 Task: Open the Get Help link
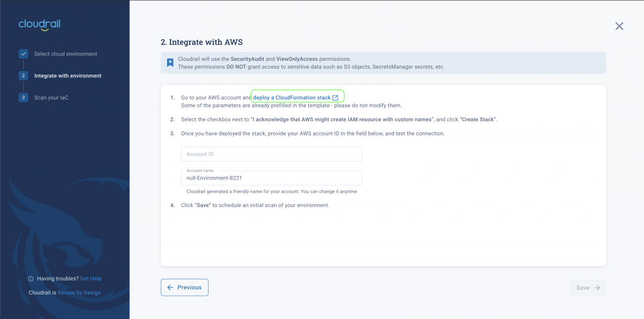tap(91, 278)
